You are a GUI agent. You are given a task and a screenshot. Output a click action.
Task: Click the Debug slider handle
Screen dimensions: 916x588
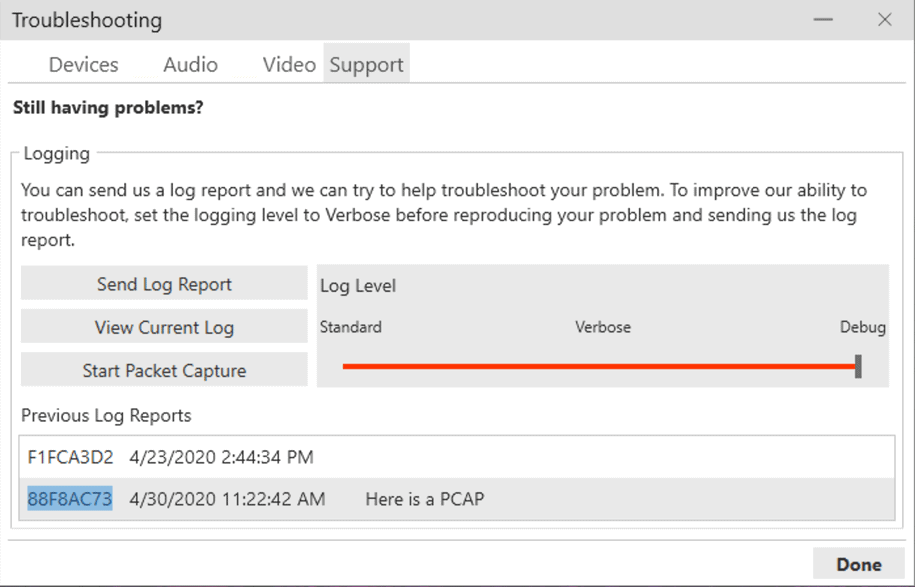(x=858, y=366)
